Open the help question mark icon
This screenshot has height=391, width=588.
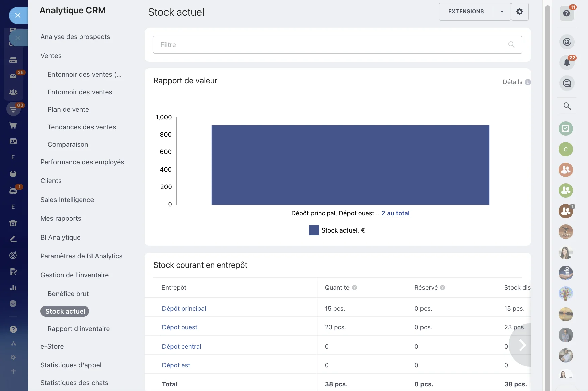click(x=567, y=13)
